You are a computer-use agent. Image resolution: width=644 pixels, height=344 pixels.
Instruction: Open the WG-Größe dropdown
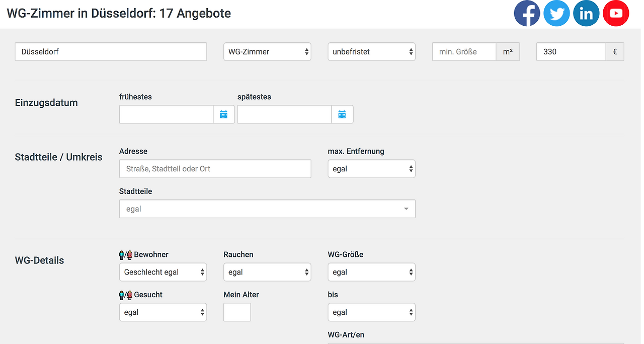click(371, 272)
